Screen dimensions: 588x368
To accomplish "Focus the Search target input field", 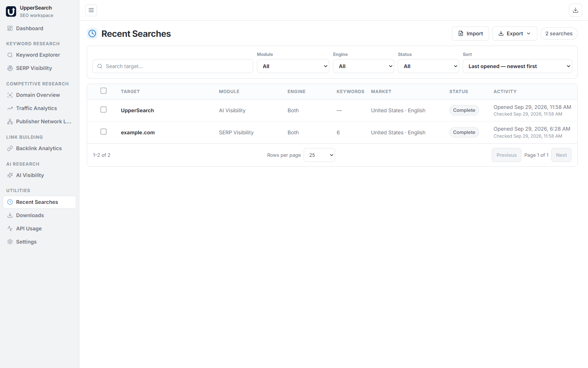I will [173, 66].
